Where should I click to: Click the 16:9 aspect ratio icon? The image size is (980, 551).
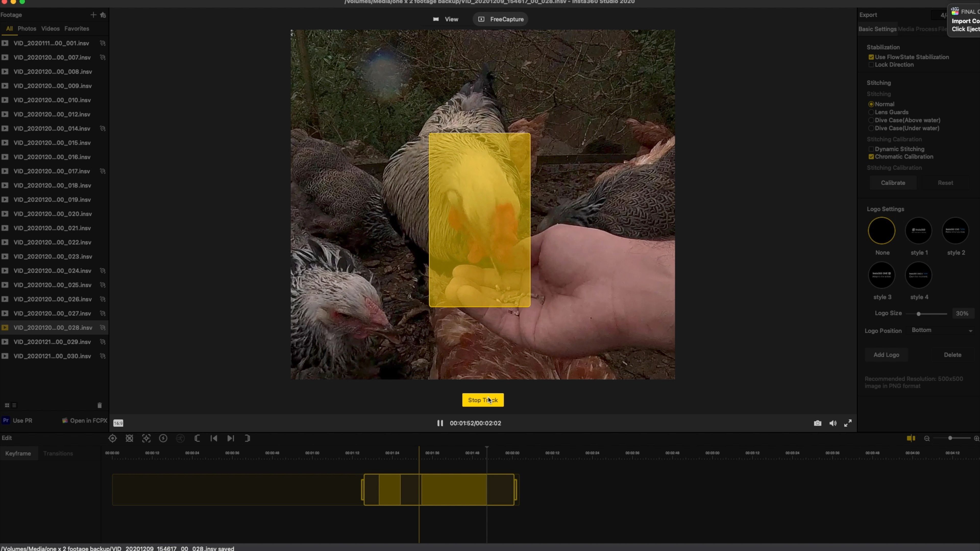[118, 423]
